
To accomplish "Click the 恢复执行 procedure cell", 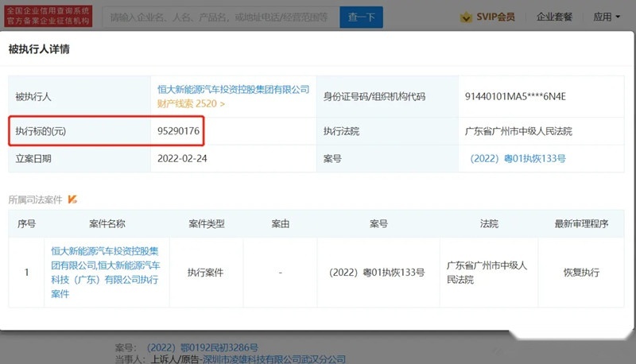I will (x=581, y=273).
